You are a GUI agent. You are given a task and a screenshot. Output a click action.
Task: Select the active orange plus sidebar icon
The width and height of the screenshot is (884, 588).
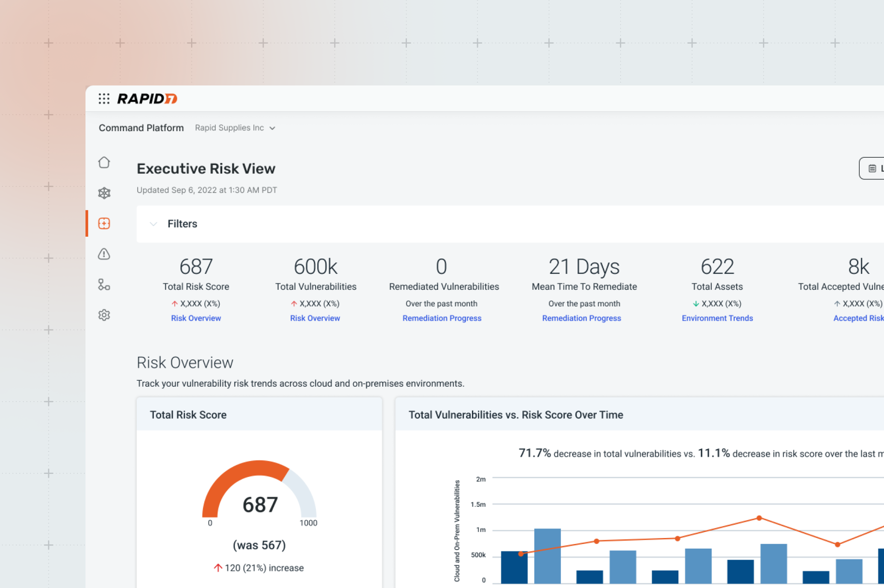click(104, 223)
